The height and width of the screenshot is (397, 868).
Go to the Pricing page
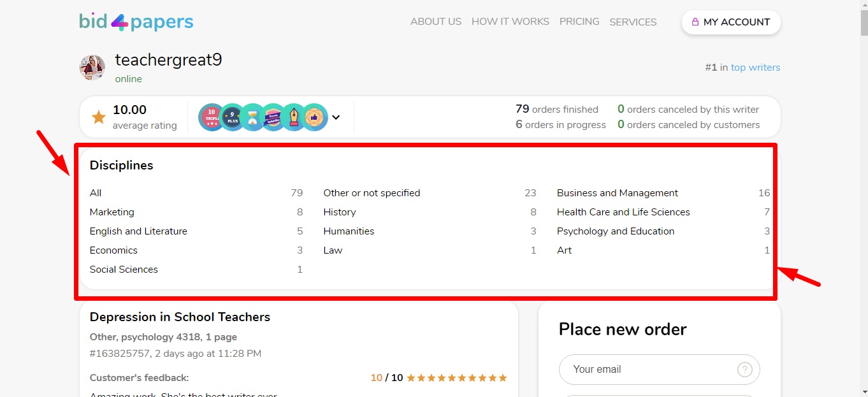click(579, 22)
